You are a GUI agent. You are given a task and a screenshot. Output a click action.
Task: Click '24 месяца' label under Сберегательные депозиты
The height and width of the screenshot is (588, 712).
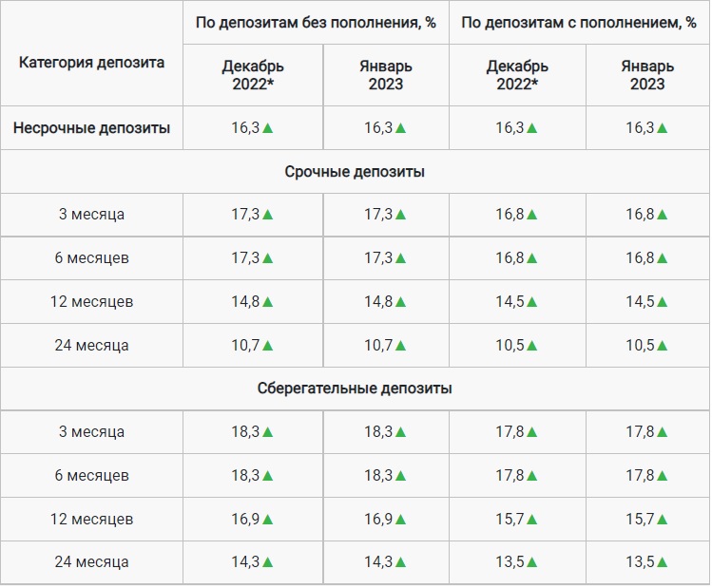pos(91,562)
